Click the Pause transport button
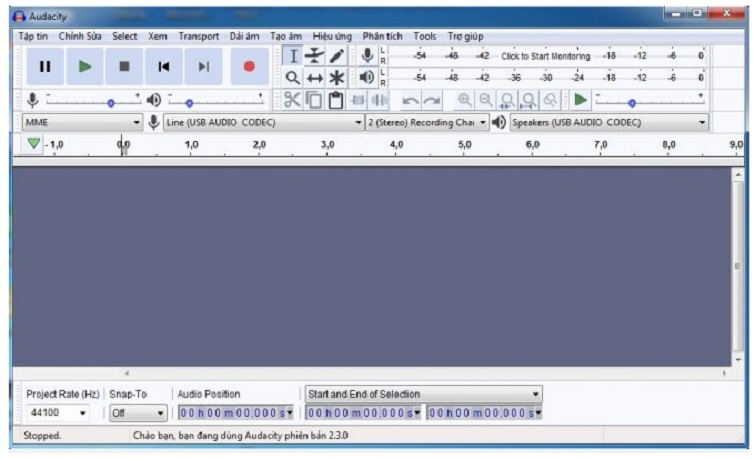Viewport: 755px width, 459px height. [x=45, y=67]
